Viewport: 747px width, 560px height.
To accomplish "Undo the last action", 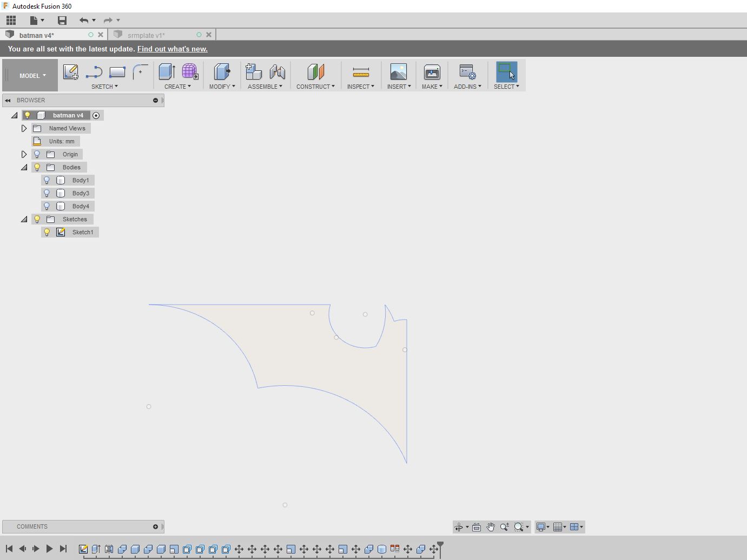I will pyautogui.click(x=84, y=20).
